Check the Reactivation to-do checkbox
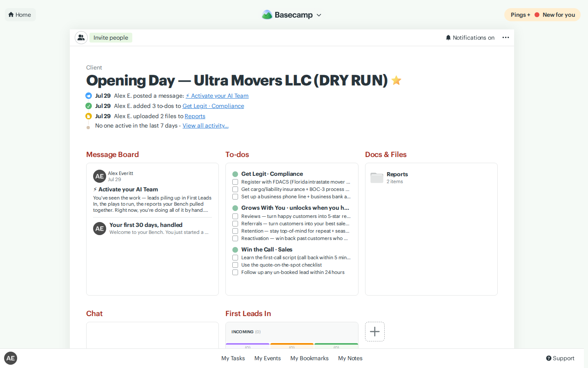This screenshot has height=368, width=588. click(235, 238)
